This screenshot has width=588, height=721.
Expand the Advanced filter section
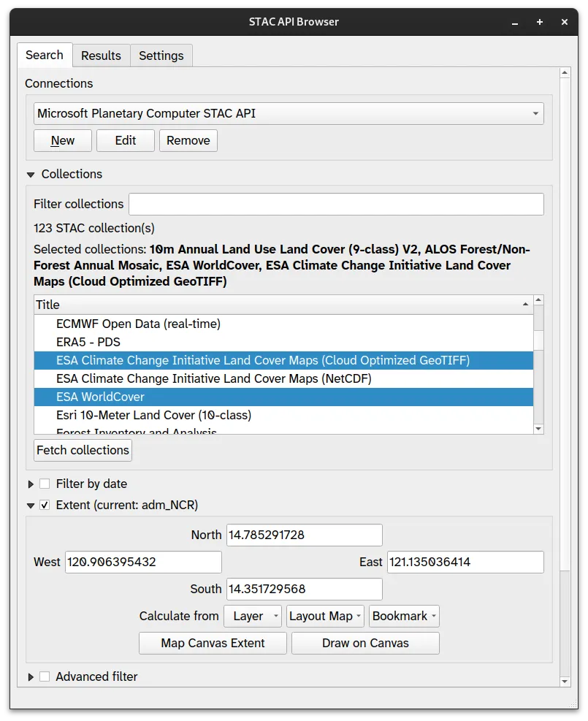(31, 677)
